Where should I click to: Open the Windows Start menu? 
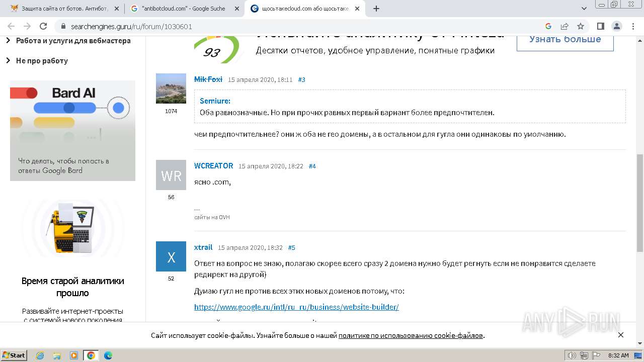[x=14, y=355]
